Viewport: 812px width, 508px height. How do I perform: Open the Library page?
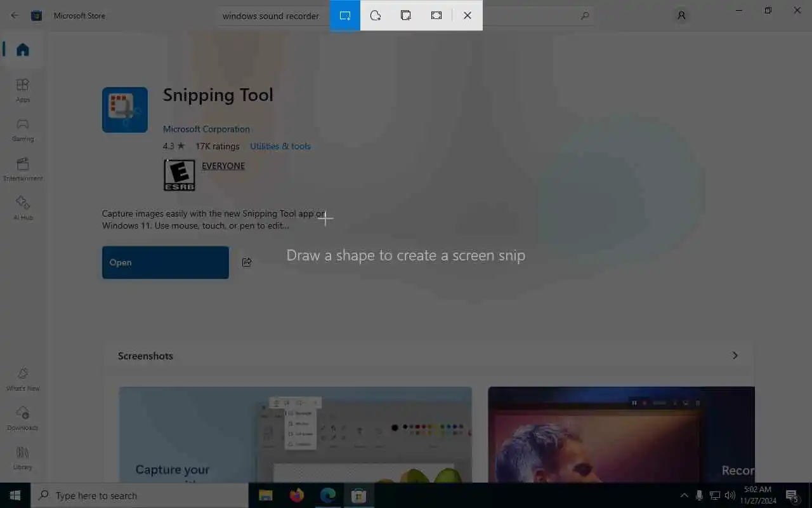click(23, 458)
